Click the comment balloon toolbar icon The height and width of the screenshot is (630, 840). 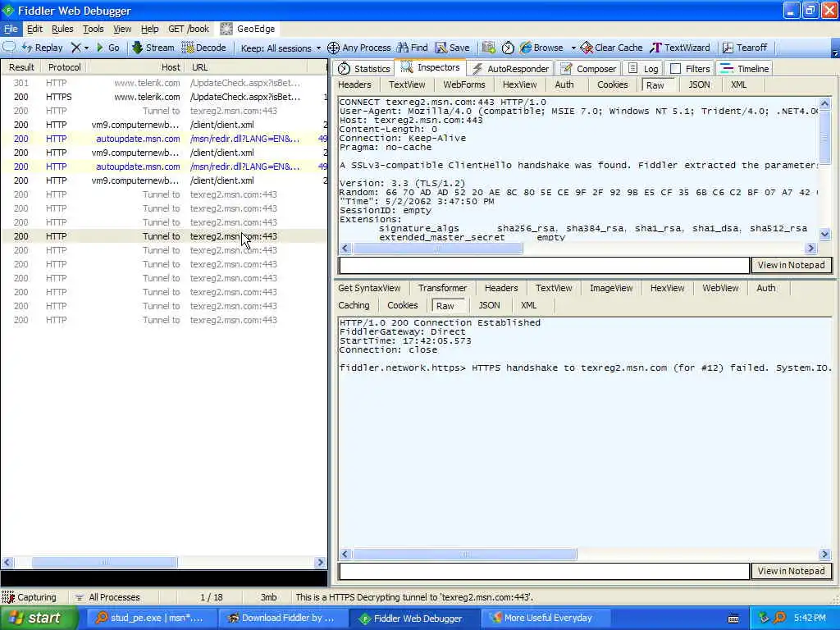coord(9,48)
